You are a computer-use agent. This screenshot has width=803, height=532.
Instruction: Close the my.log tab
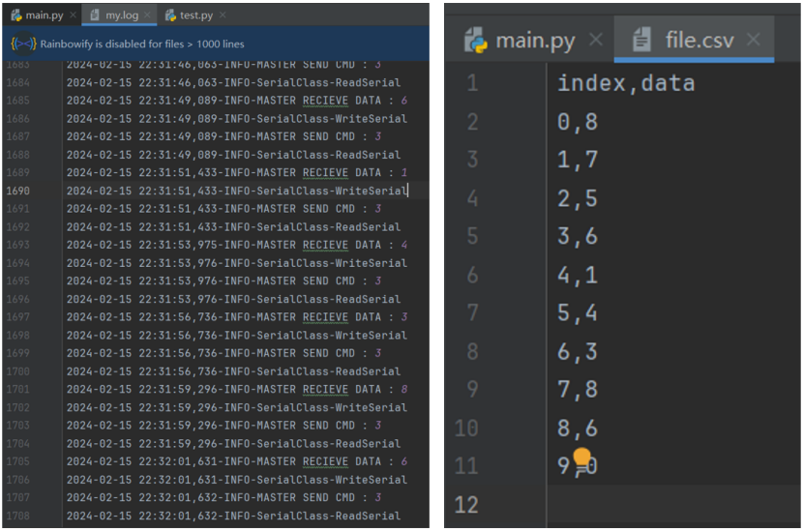[x=147, y=15]
